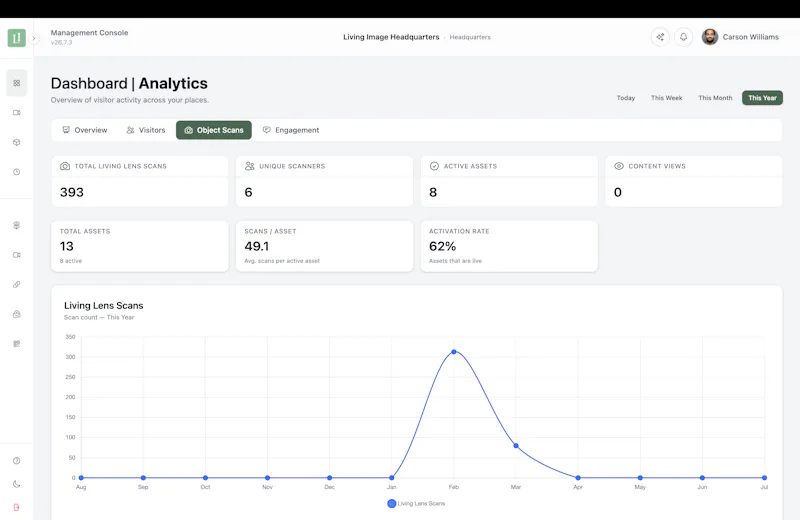Open the 3D cube icon in sidebar
Viewport: 800px width, 520px height.
point(17,142)
